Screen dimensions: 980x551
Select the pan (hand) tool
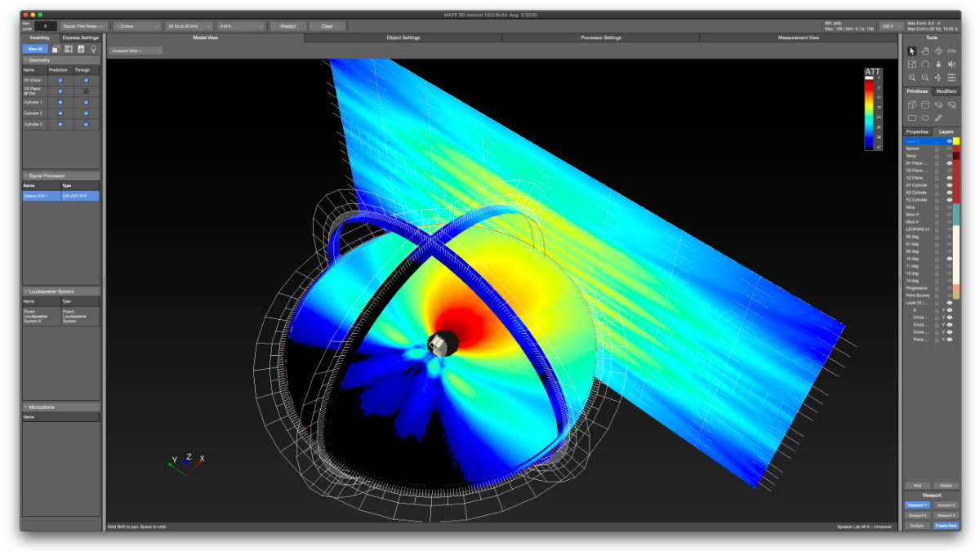point(924,51)
